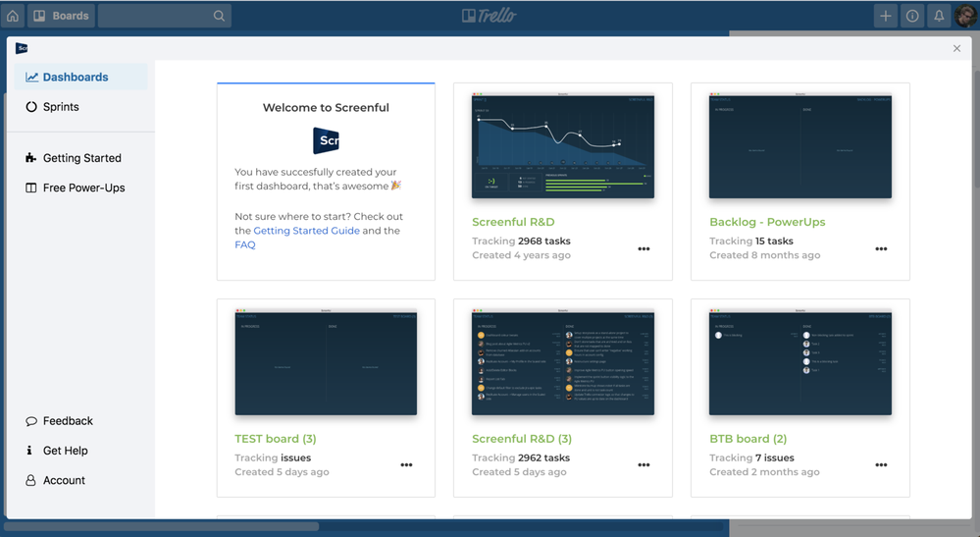This screenshot has width=980, height=537.
Task: Open options menu for Backlog - PowerUps
Action: pyautogui.click(x=881, y=248)
